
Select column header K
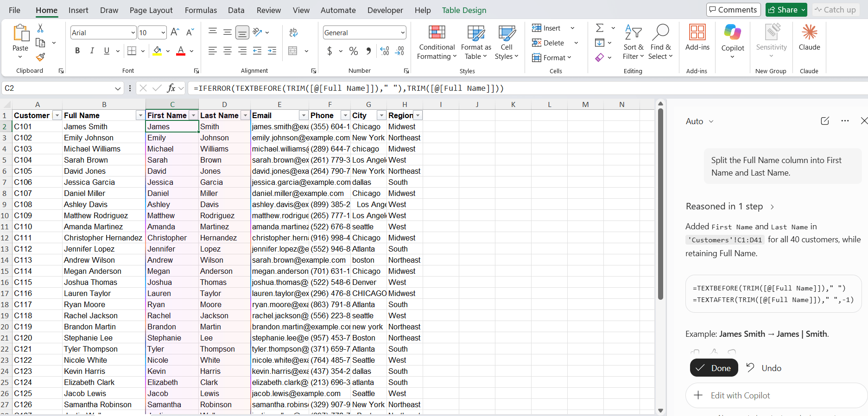[x=513, y=104]
